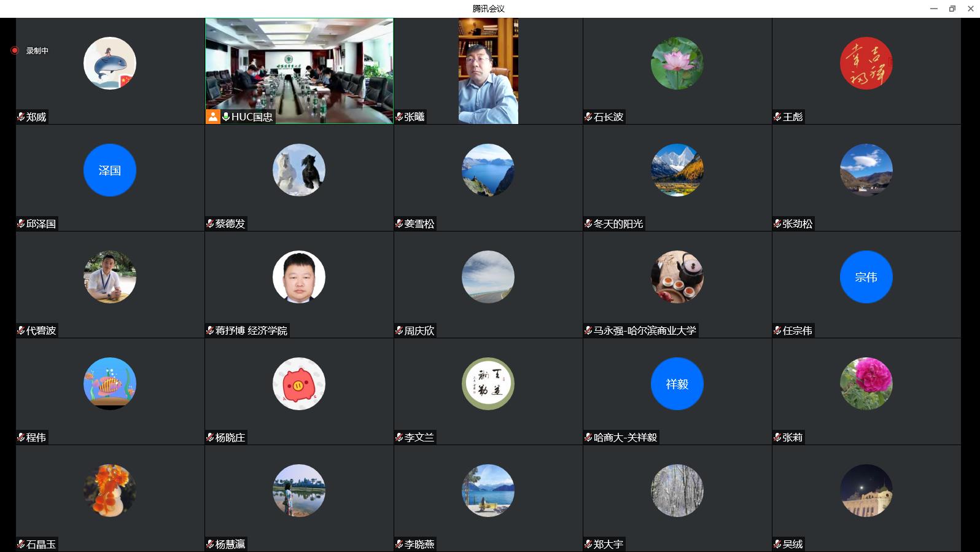Click muted microphone icon next to 吴绒
The height and width of the screenshot is (552, 980).
pos(777,544)
